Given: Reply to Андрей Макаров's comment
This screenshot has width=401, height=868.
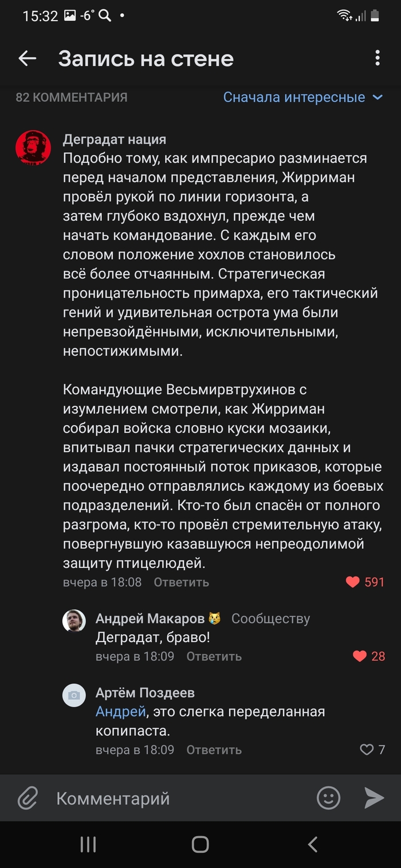Looking at the screenshot, I should pos(214,656).
